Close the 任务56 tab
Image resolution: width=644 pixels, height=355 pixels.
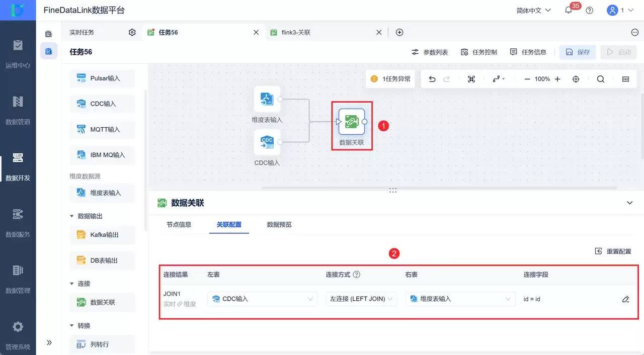pyautogui.click(x=256, y=32)
